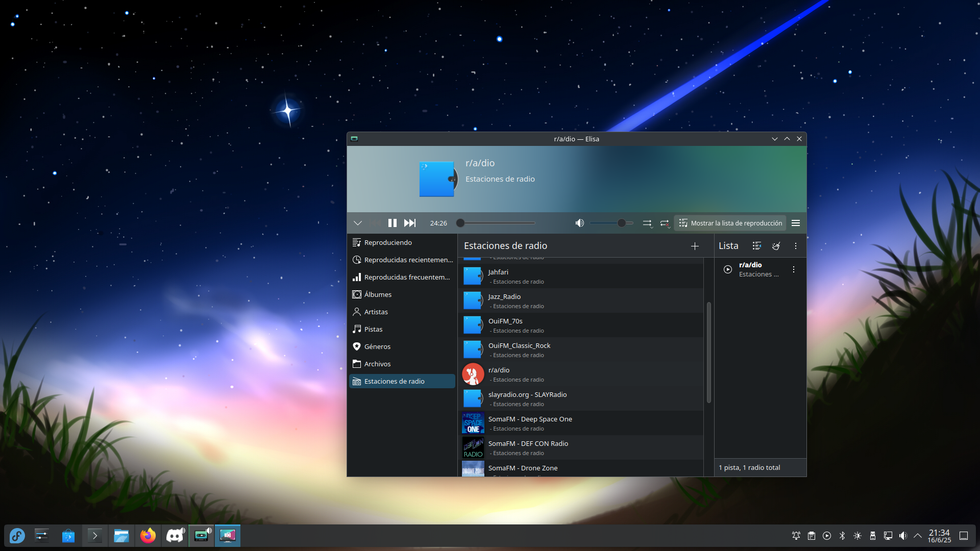Open brightness control in system tray
The height and width of the screenshot is (551, 980).
click(x=857, y=536)
